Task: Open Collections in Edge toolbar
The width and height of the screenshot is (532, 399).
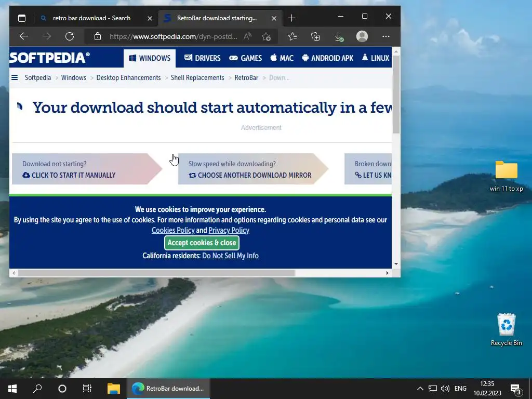Action: pos(315,36)
